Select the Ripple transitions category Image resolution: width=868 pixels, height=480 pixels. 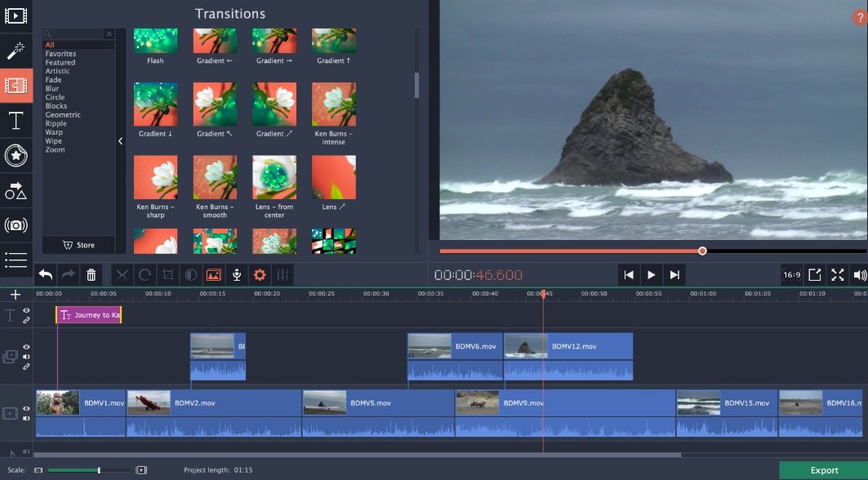(56, 124)
